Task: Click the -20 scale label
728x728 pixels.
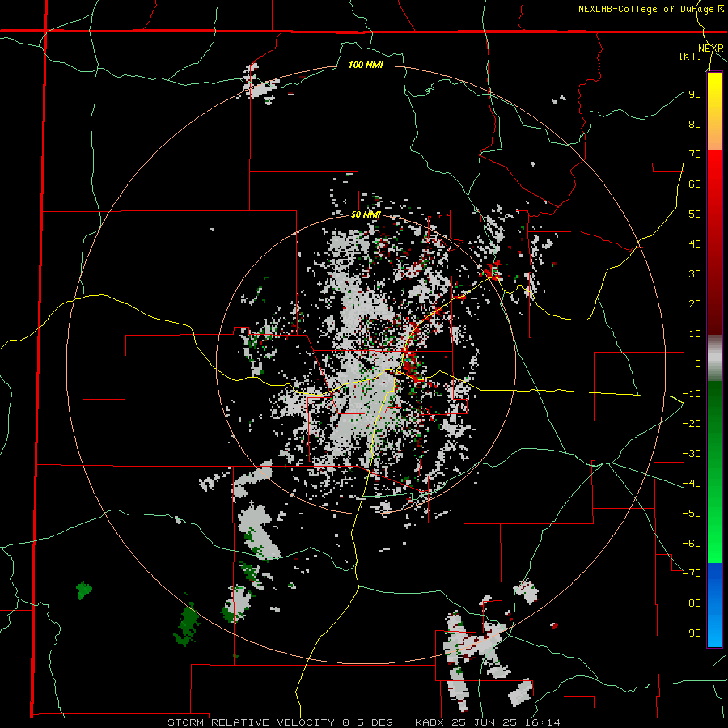Action: (x=692, y=423)
